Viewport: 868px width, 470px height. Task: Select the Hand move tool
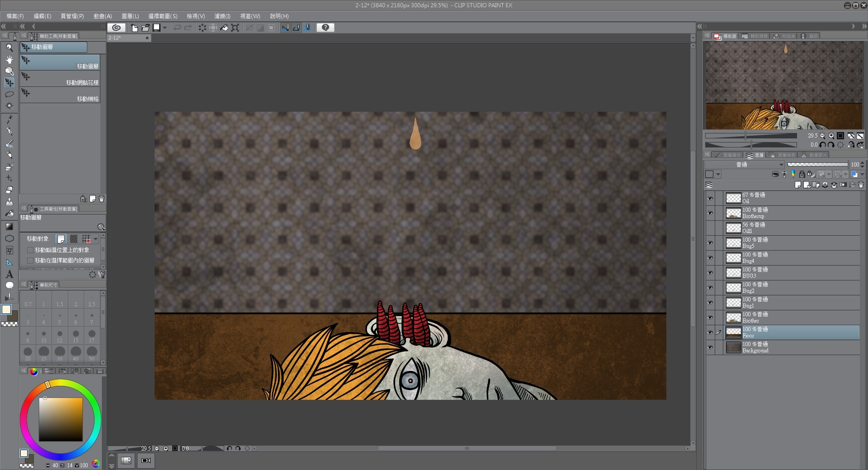[9, 59]
